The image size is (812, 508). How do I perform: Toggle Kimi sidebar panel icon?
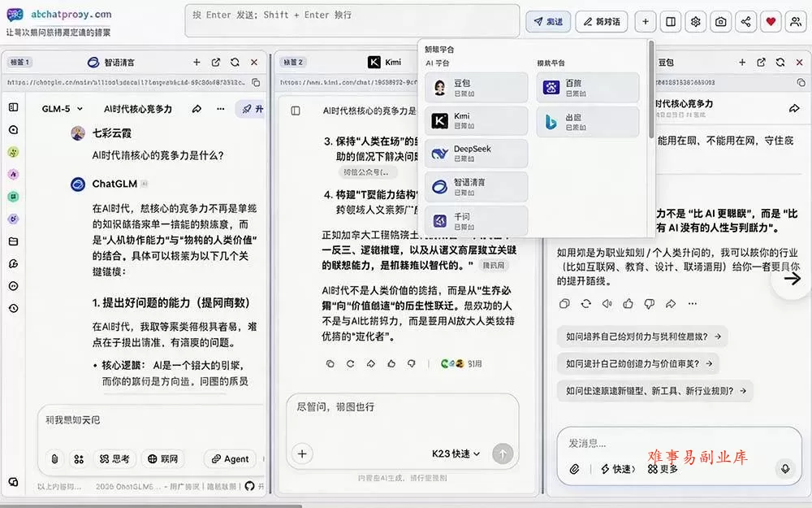pos(296,111)
